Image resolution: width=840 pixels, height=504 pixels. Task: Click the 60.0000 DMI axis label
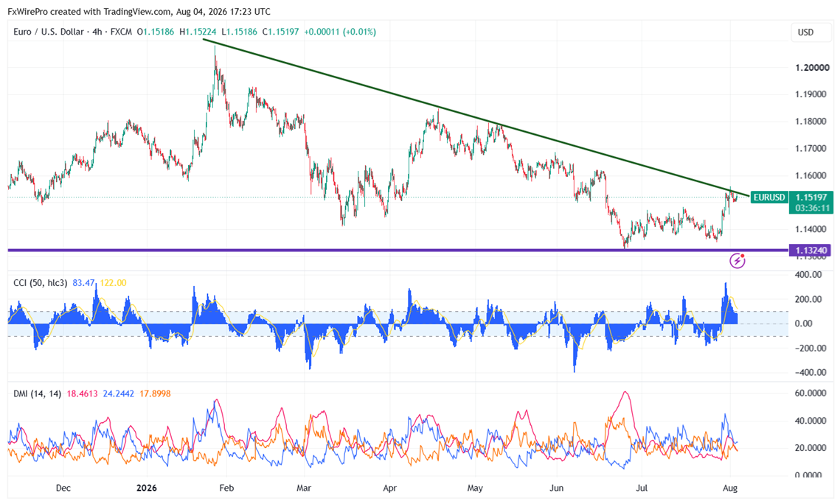click(x=811, y=393)
